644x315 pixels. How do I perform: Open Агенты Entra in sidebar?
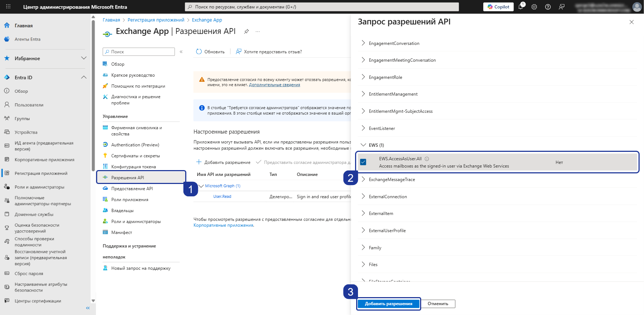coord(27,39)
